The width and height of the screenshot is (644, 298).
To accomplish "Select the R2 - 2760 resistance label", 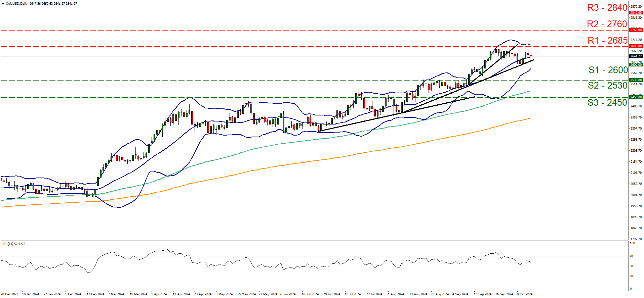I will tap(607, 24).
